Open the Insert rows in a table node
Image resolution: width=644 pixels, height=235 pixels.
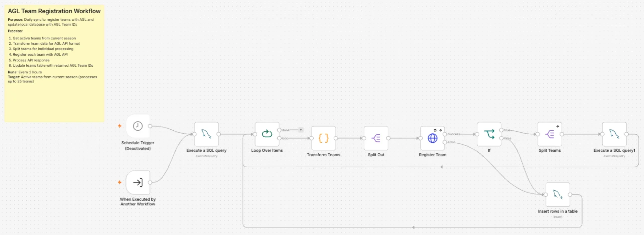[558, 195]
